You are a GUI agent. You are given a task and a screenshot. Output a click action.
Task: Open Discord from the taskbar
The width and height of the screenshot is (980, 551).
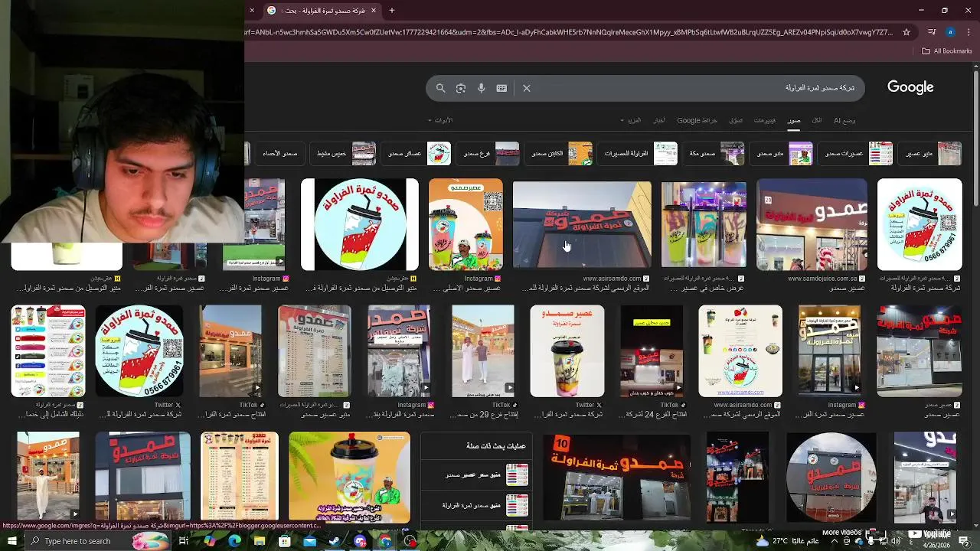(x=360, y=541)
